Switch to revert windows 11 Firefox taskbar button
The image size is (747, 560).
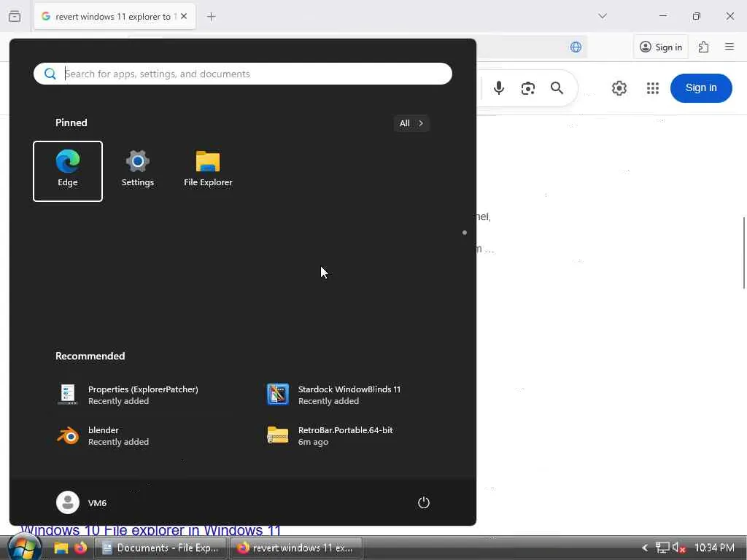pos(296,548)
